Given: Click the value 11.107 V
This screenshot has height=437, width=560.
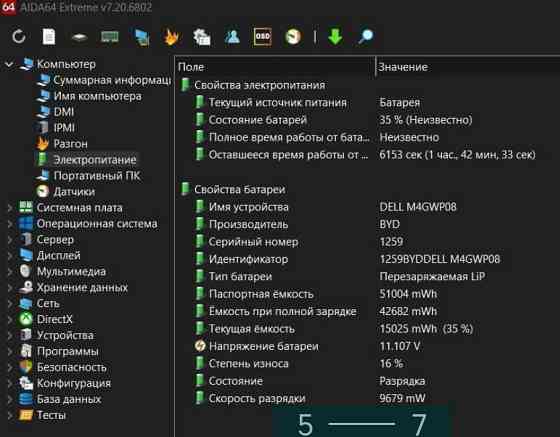Looking at the screenshot, I should (400, 346).
